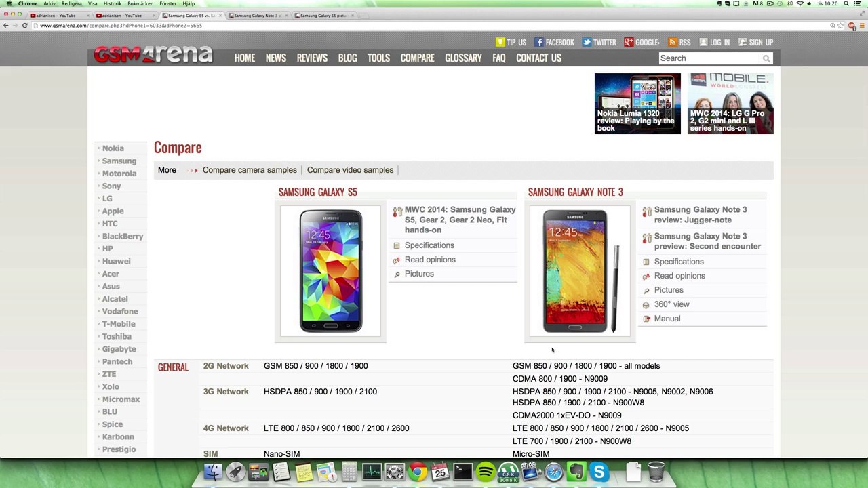This screenshot has width=868, height=488.
Task: Click the GSMArena Search field
Action: click(x=710, y=58)
